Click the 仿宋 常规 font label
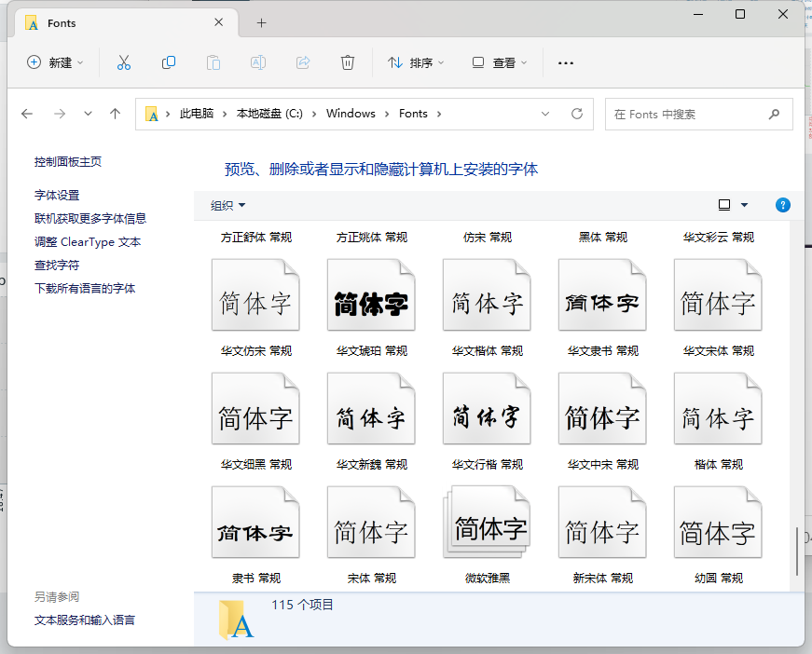This screenshot has height=654, width=812. pos(488,238)
